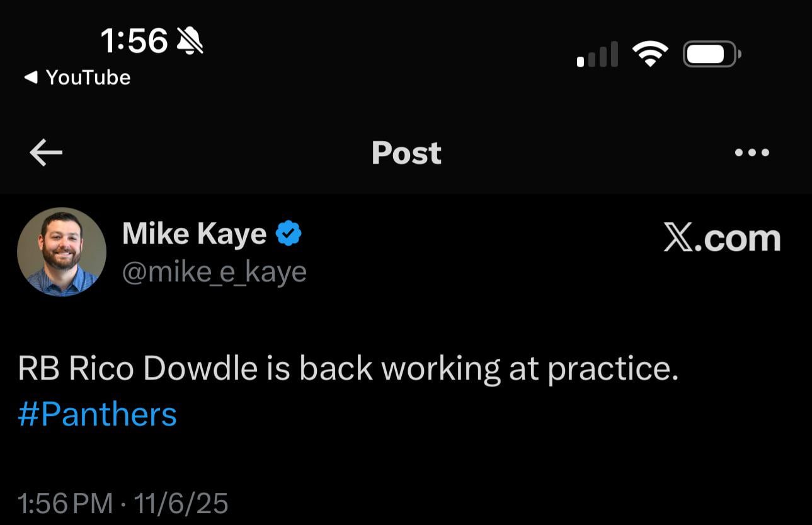The width and height of the screenshot is (812, 525).
Task: Click the back arrow to leave the post
Action: pos(45,152)
